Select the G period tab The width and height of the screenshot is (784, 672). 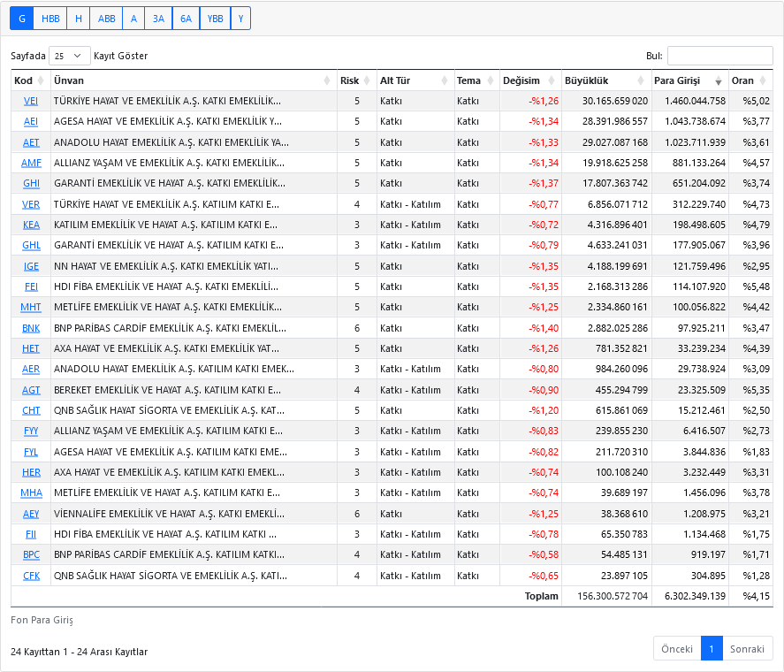21,19
